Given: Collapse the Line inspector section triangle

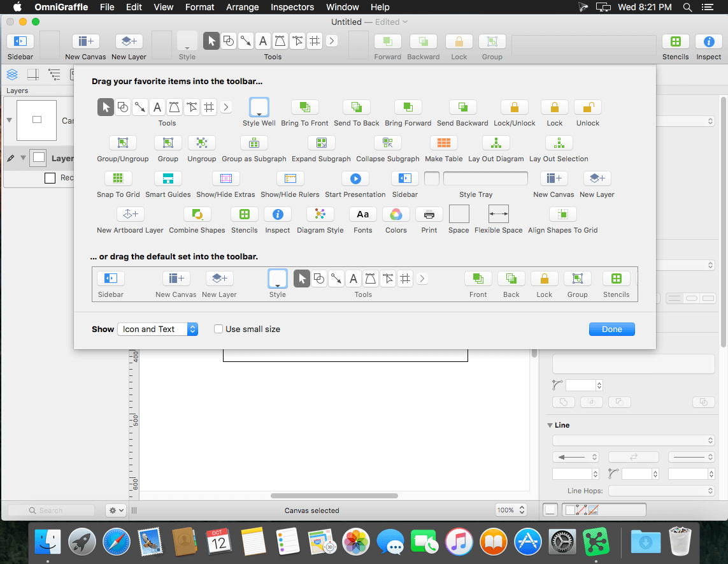Looking at the screenshot, I should tap(550, 425).
